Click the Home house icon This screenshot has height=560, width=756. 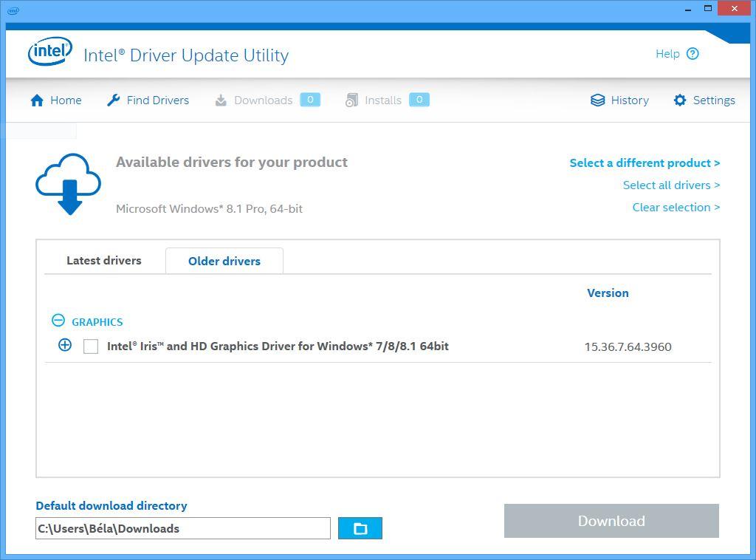(x=37, y=100)
